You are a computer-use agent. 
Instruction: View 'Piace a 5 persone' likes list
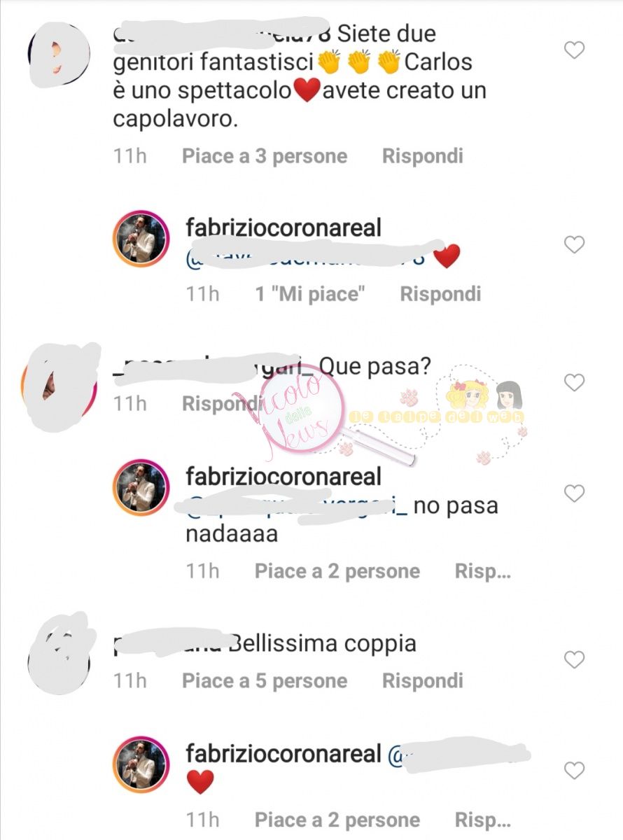point(265,680)
